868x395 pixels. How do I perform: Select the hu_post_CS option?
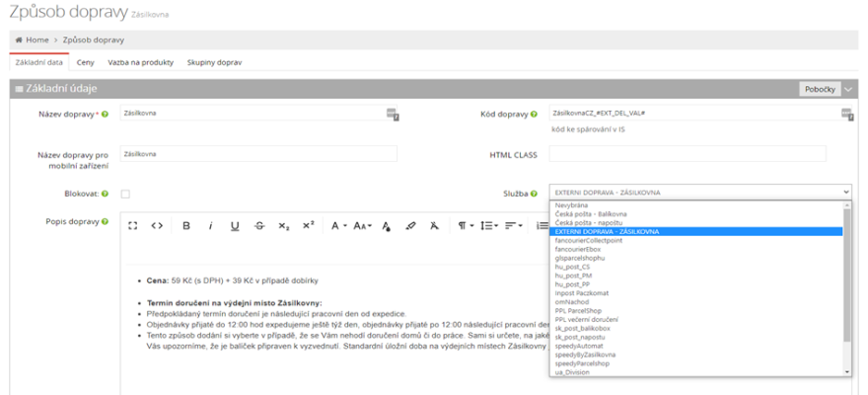696,267
